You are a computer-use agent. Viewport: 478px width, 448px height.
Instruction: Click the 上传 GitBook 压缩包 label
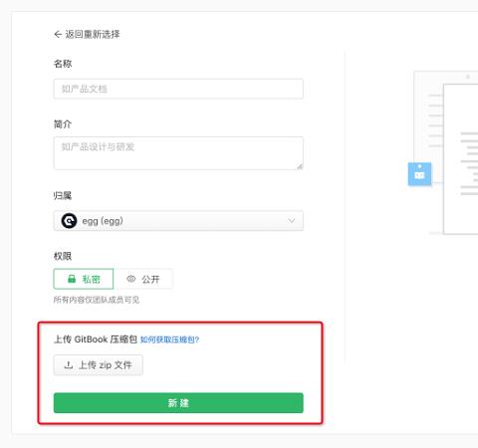[x=96, y=339]
